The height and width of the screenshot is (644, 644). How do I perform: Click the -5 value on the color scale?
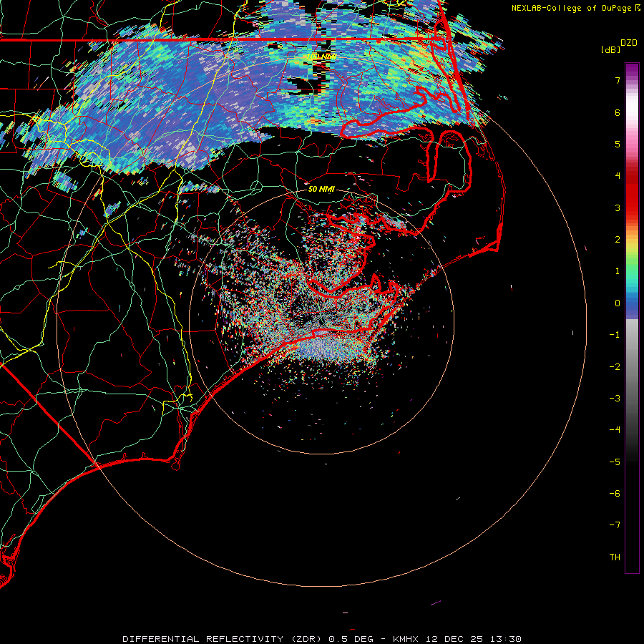[615, 462]
